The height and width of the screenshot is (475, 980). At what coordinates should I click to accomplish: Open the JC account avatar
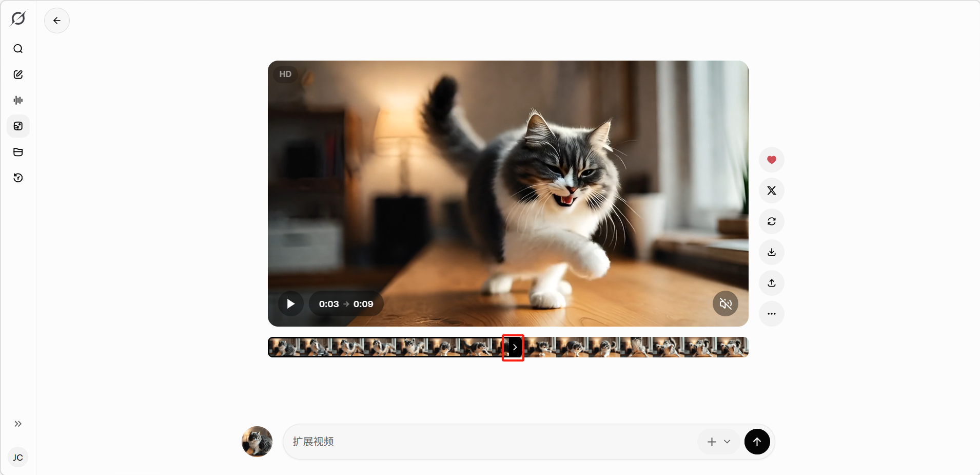(x=18, y=458)
